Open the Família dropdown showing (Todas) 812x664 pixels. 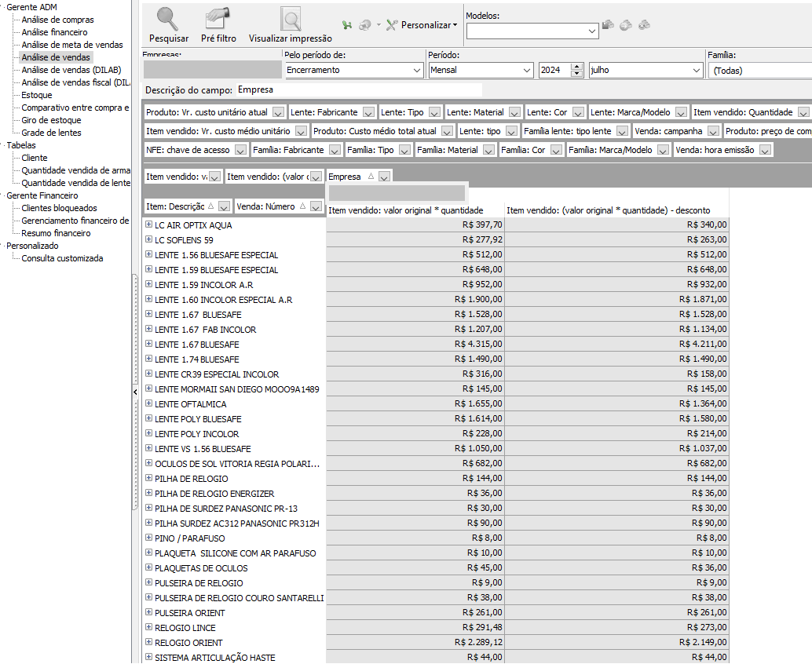pos(759,71)
